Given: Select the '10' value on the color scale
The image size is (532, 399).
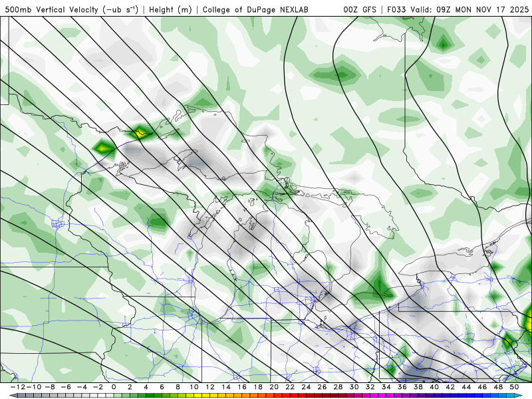Looking at the screenshot, I should tap(194, 387).
